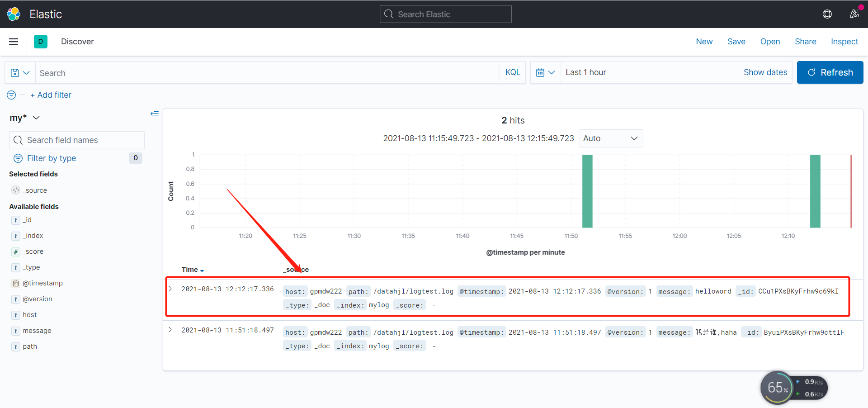Image resolution: width=868 pixels, height=408 pixels.
Task: Click Show dates link
Action: tap(765, 72)
